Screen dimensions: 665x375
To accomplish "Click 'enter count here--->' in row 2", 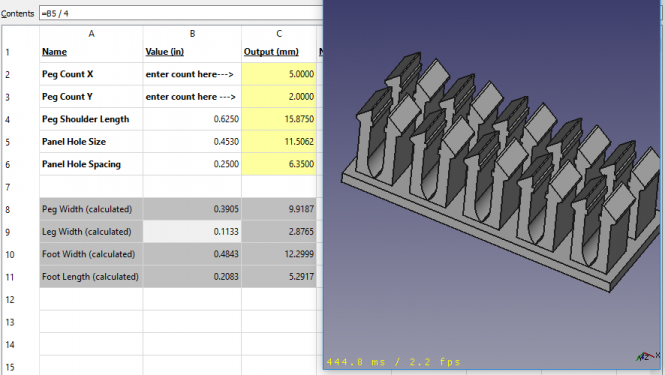I will (192, 74).
